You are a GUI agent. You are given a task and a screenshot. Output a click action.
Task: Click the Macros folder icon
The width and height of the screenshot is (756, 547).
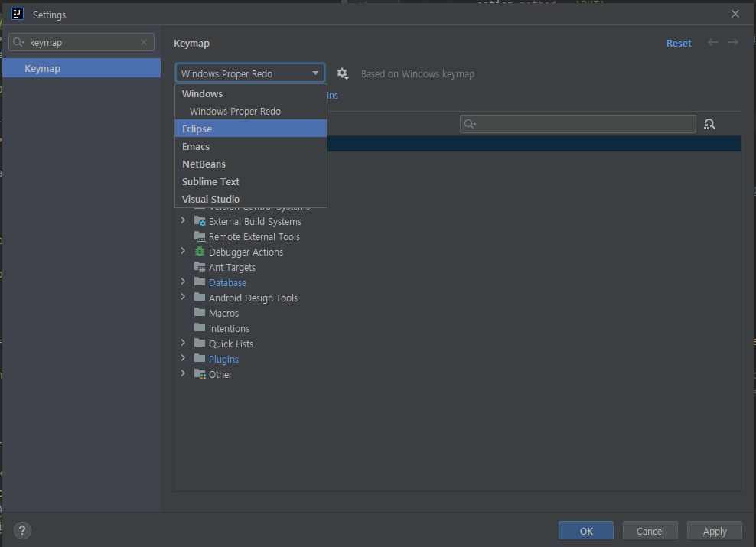point(200,312)
